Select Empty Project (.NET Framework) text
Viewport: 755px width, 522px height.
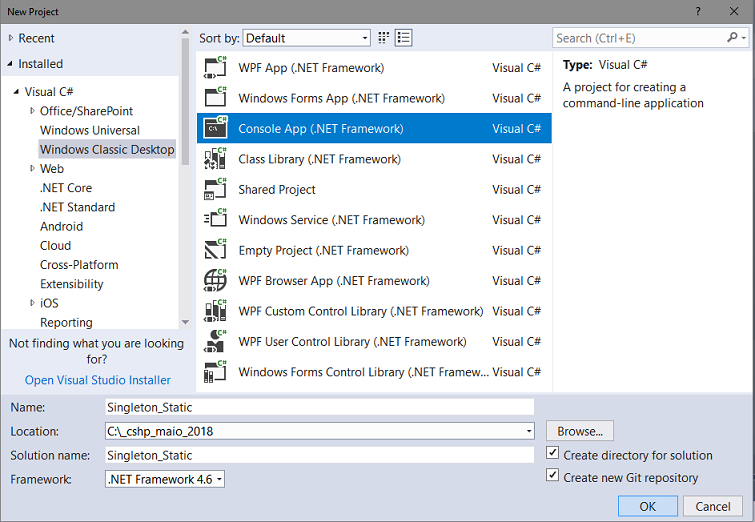click(x=323, y=250)
